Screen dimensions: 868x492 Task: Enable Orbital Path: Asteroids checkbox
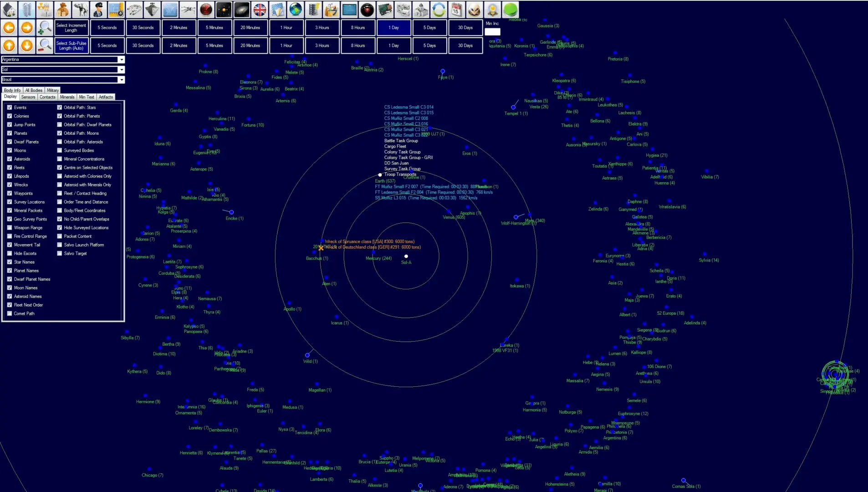click(60, 142)
